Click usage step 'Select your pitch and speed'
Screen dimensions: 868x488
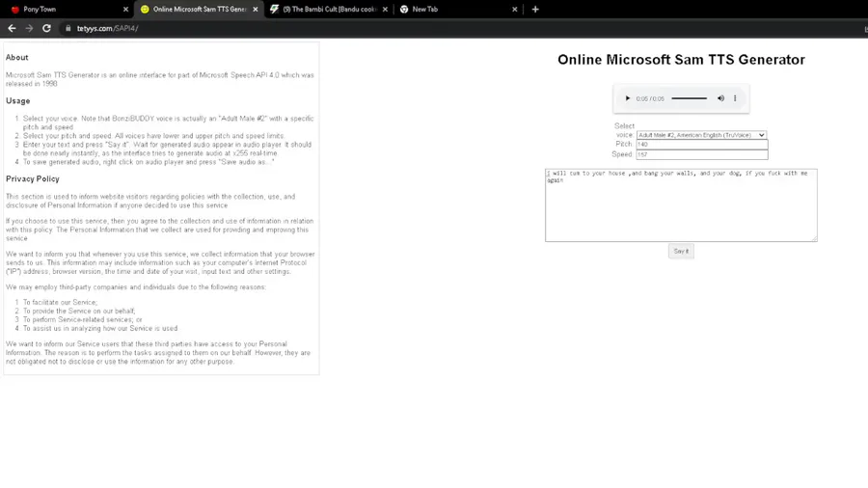click(x=154, y=136)
